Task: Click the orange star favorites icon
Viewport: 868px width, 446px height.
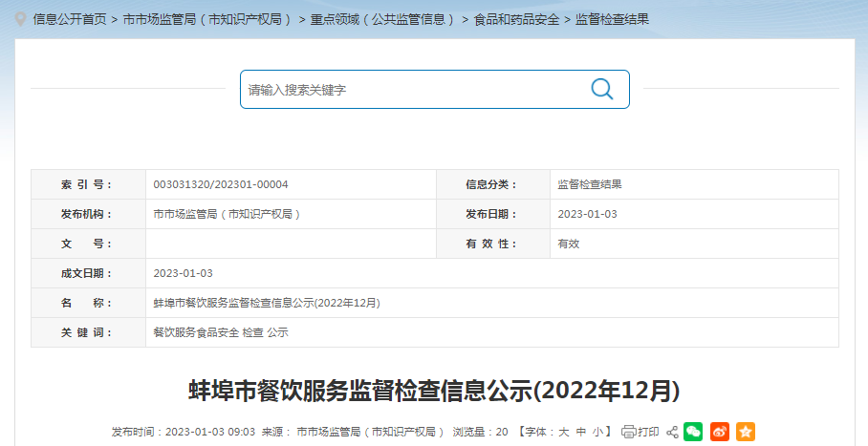Action: 745,432
